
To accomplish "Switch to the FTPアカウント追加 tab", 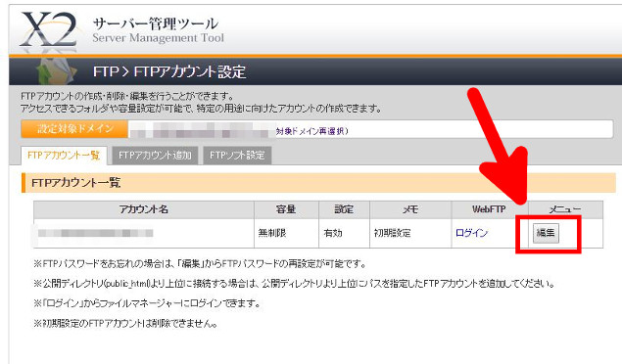I will 155,156.
